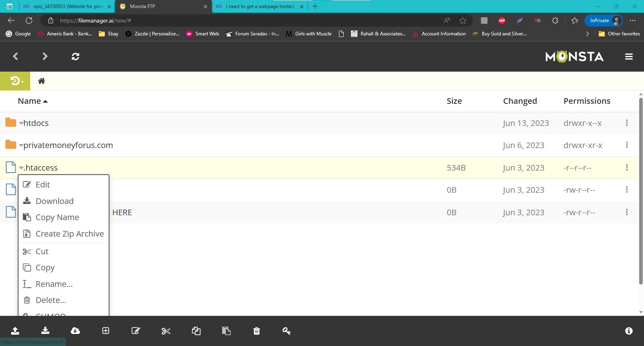The width and height of the screenshot is (644, 346).
Task: Choose Rename... from the context menu
Action: (x=54, y=284)
